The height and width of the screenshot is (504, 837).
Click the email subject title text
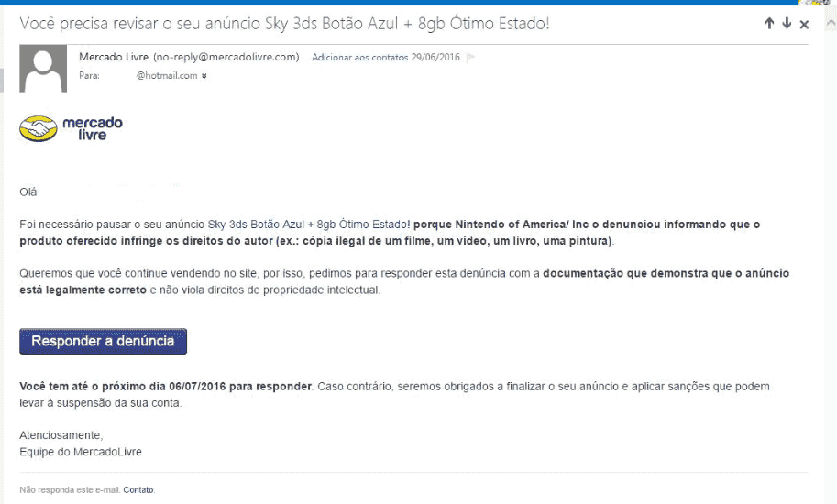284,24
